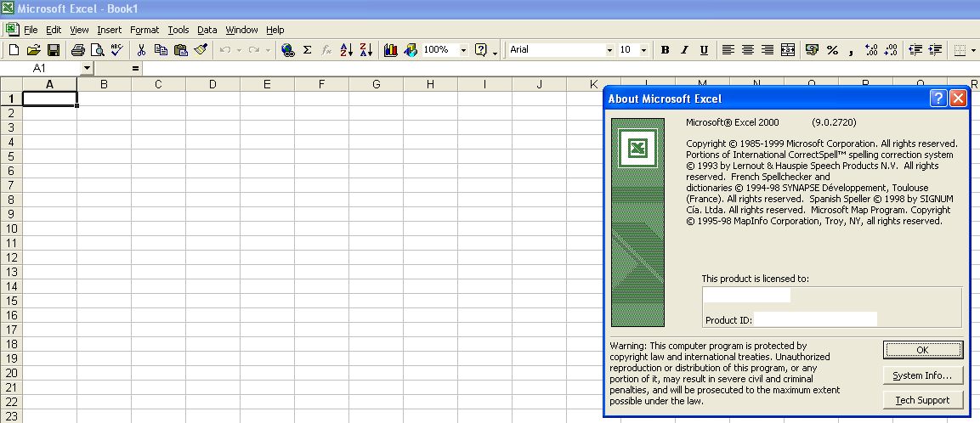Select column D header

(212, 84)
